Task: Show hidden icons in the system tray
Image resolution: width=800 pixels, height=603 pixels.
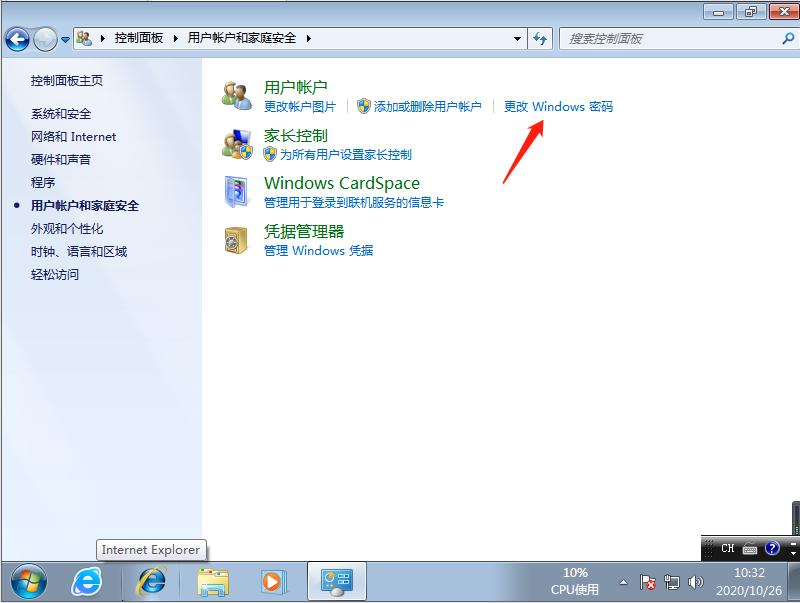Action: click(x=624, y=582)
